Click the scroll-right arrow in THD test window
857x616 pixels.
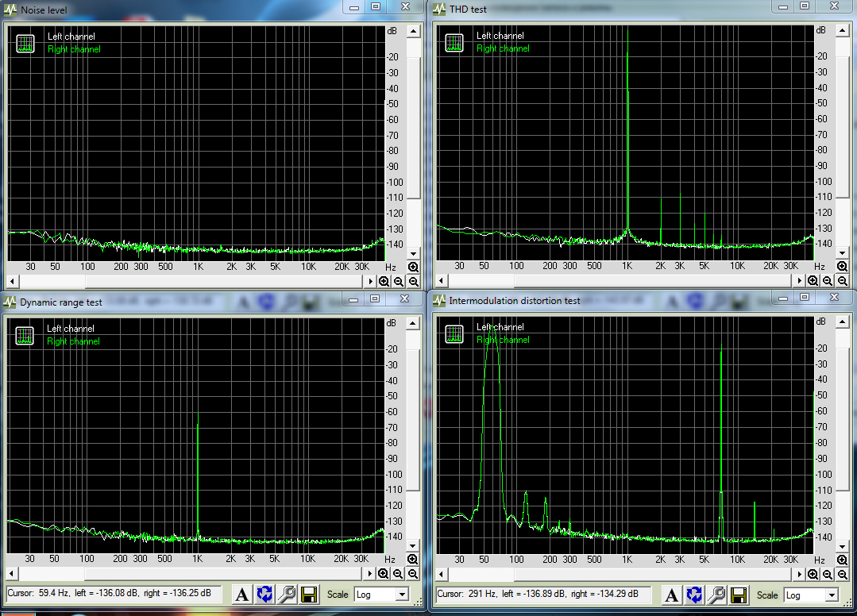click(x=799, y=281)
